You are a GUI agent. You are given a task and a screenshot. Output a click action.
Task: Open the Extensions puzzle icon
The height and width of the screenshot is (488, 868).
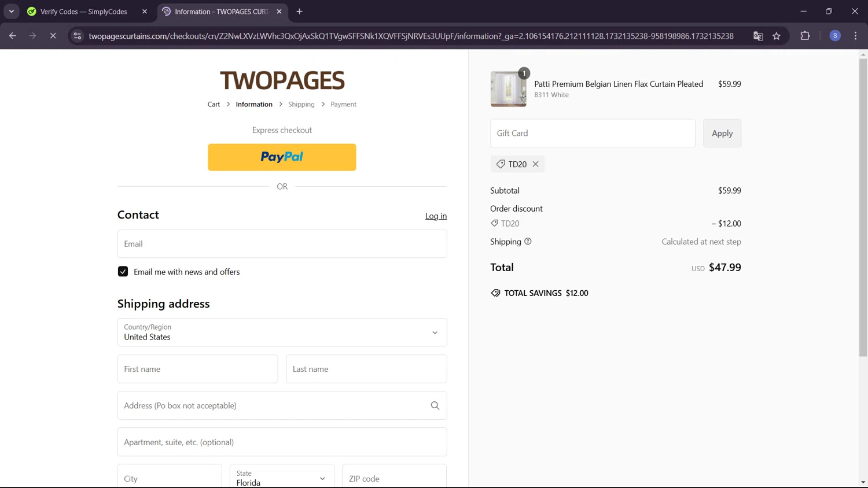805,36
